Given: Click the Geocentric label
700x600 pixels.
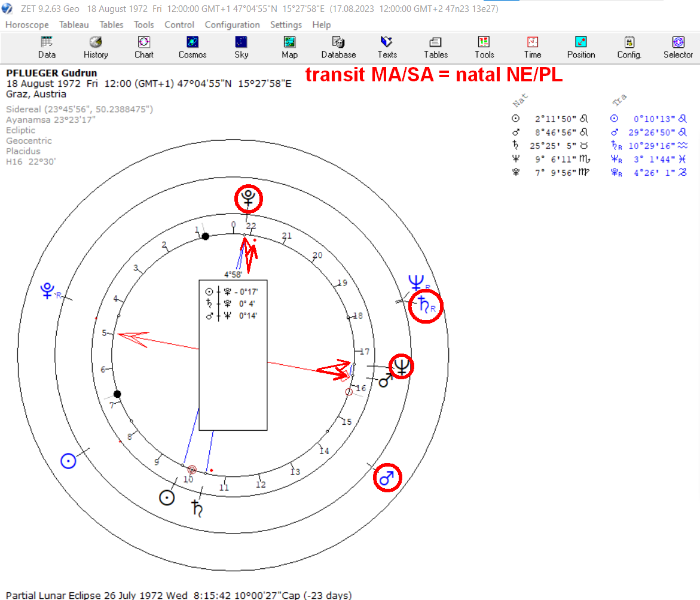Looking at the screenshot, I should (29, 141).
